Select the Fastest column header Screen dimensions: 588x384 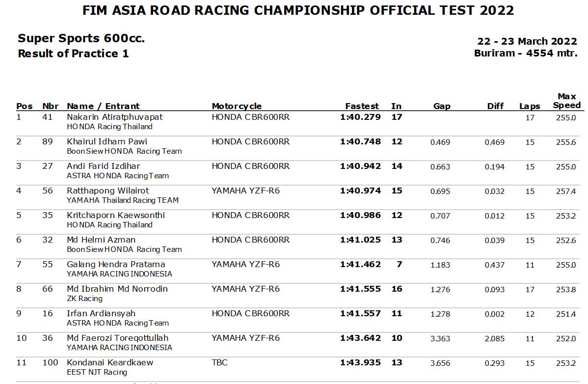tap(362, 106)
